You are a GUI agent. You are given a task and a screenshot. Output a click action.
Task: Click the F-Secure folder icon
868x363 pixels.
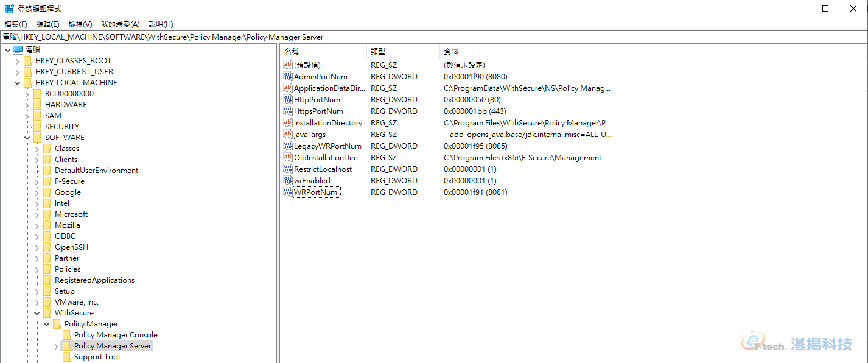[47, 181]
